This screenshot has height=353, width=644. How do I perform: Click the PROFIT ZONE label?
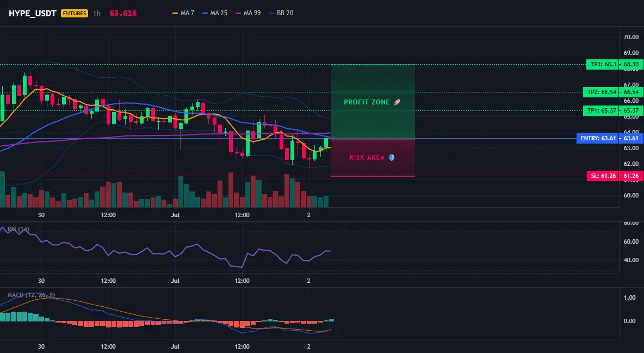(x=367, y=102)
